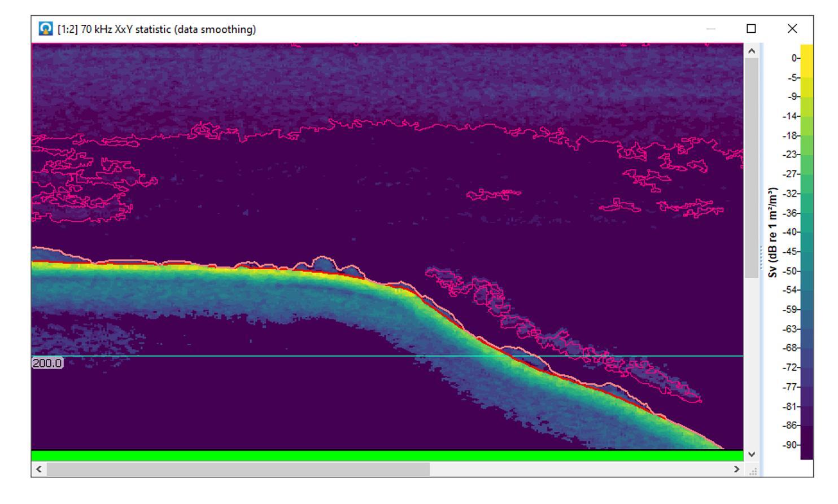Click the vertical scrollbar down arrow
This screenshot has width=838, height=504.
[752, 454]
